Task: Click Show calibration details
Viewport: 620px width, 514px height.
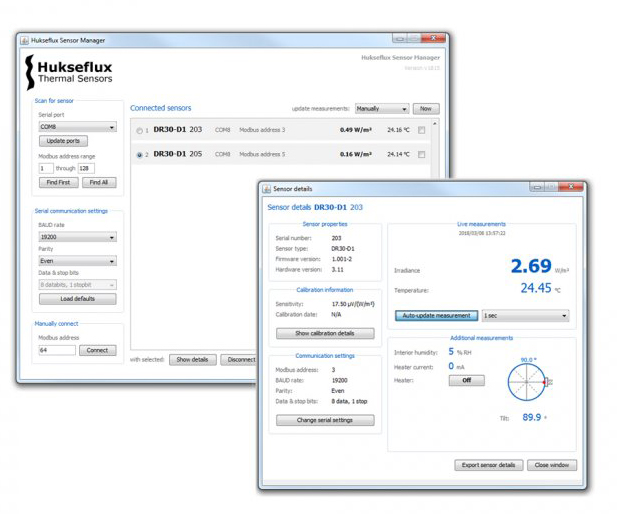Action: (x=325, y=333)
